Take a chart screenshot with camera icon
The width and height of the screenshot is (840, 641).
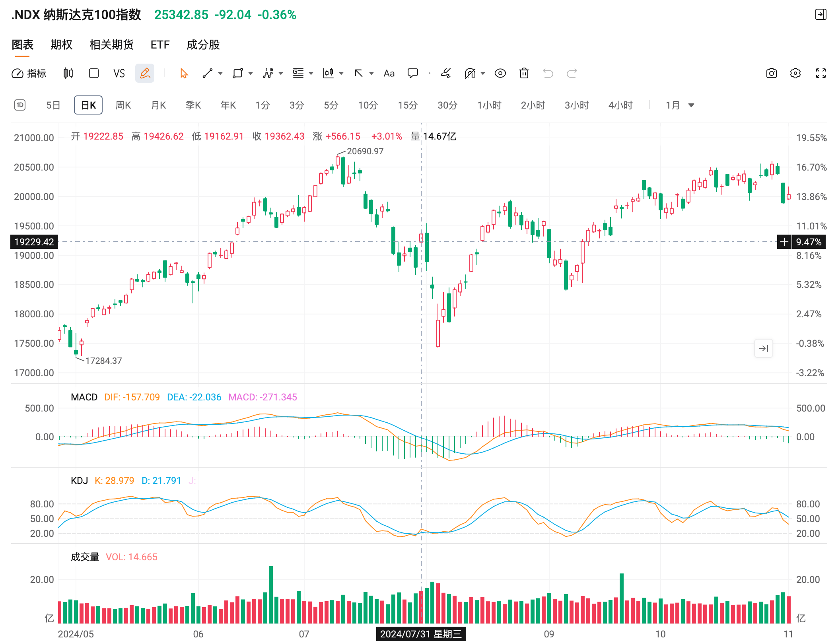(771, 73)
